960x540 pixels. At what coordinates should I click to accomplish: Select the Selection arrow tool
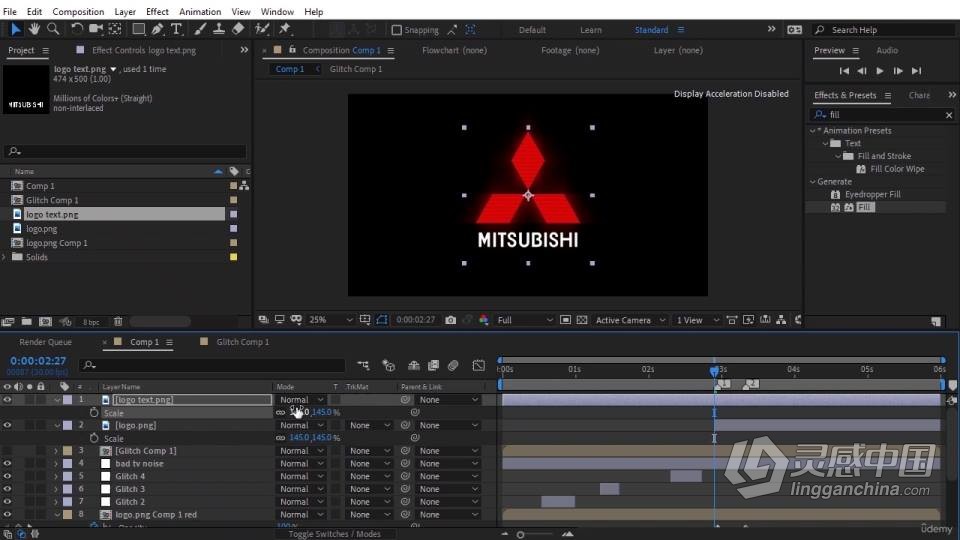pos(15,29)
